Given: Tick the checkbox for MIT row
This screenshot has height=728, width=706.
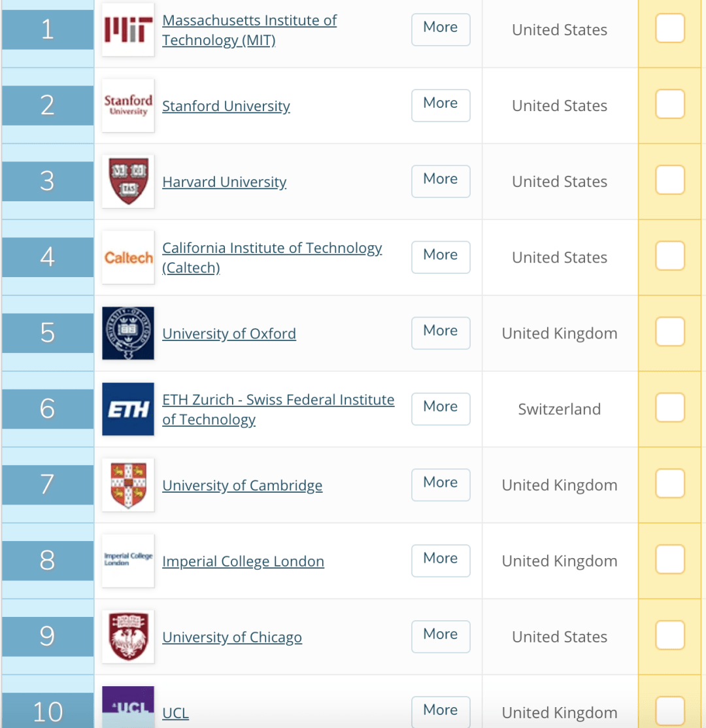Looking at the screenshot, I should (x=669, y=29).
